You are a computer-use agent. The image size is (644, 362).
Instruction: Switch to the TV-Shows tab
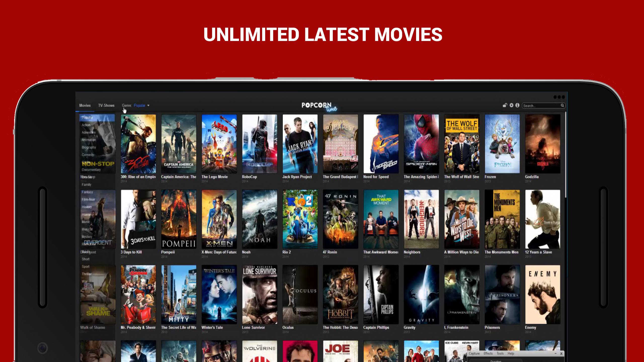[x=106, y=105]
